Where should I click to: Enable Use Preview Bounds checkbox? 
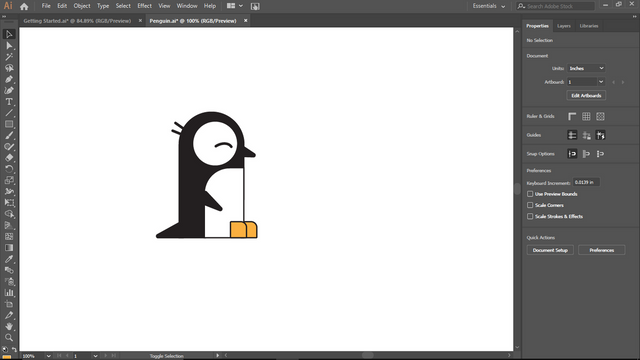click(530, 194)
